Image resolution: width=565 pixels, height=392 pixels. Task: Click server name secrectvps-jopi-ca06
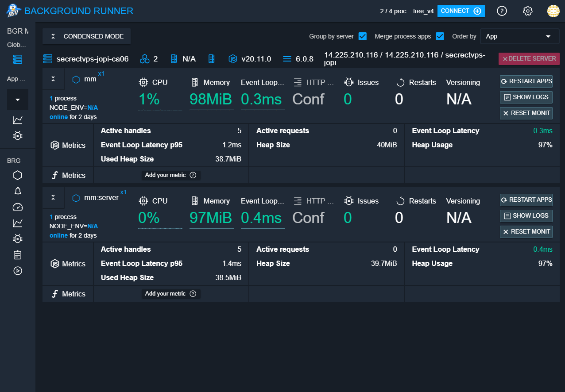click(93, 58)
